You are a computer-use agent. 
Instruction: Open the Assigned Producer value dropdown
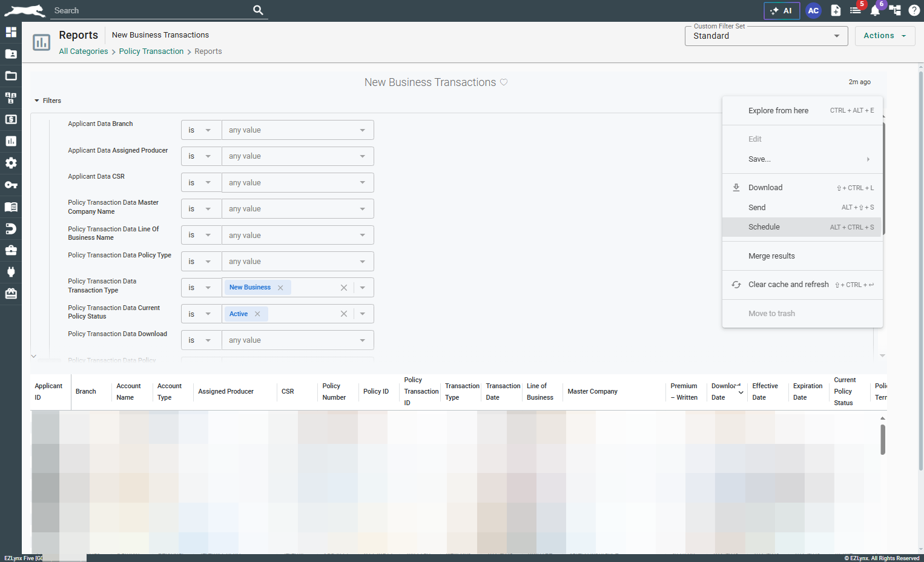coord(297,156)
